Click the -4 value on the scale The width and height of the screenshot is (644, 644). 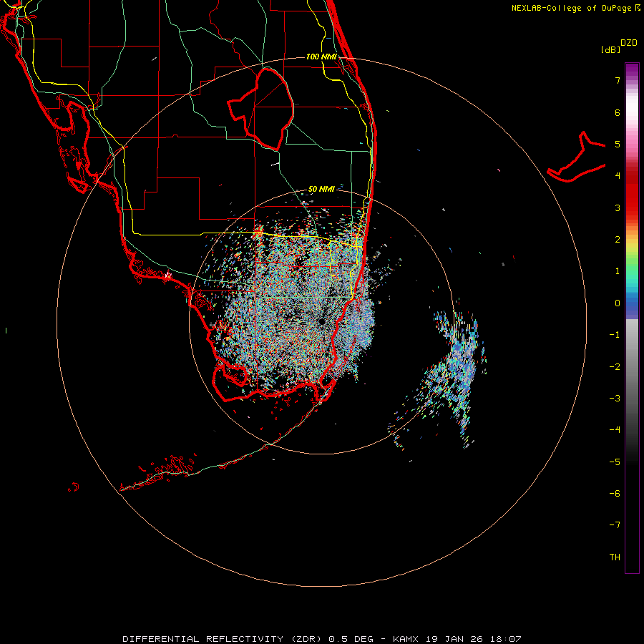[x=615, y=430]
